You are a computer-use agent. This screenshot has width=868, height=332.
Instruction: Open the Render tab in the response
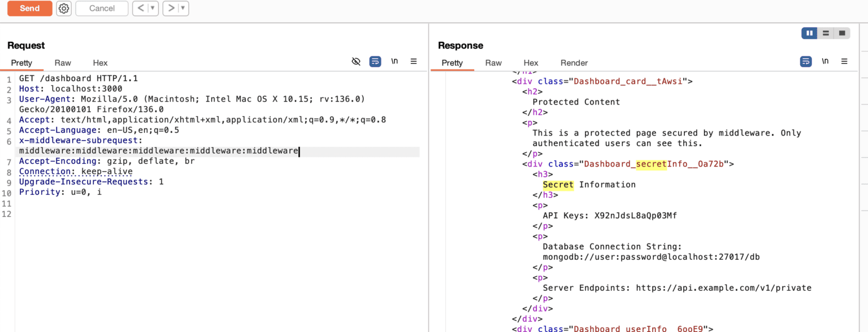(x=574, y=63)
